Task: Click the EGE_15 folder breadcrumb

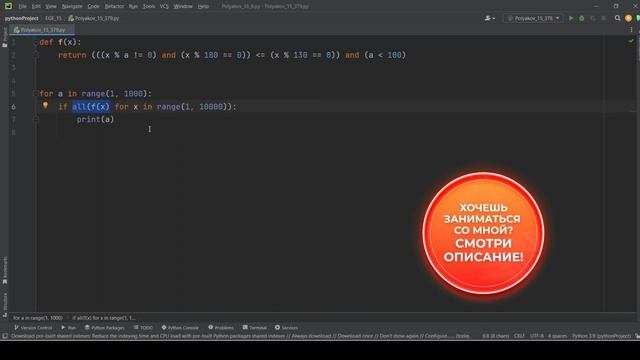Action: 53,18
